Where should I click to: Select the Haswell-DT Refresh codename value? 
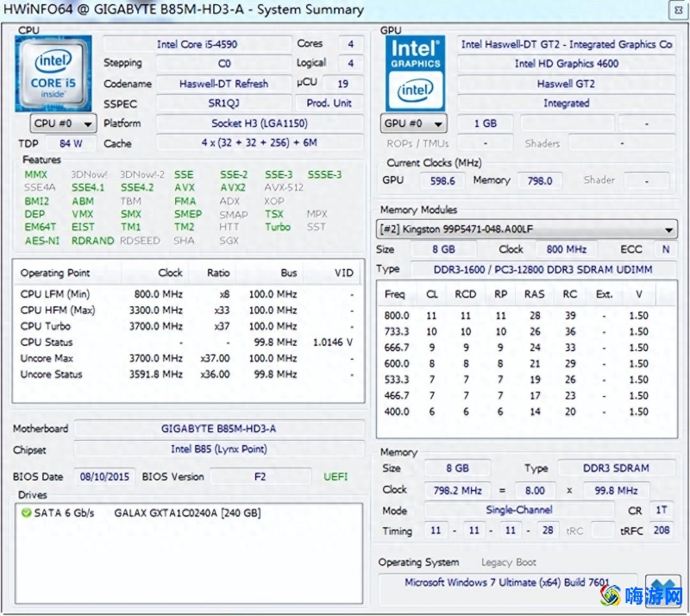click(223, 84)
